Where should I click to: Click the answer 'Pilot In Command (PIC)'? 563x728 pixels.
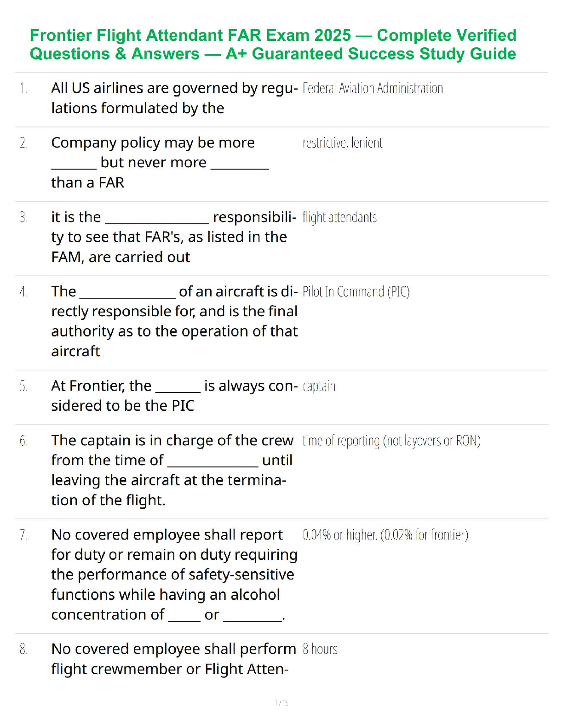coord(356,291)
